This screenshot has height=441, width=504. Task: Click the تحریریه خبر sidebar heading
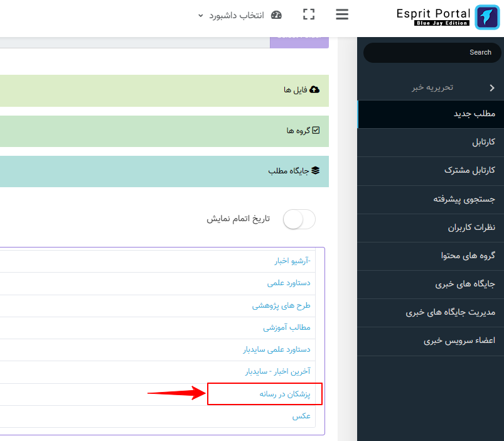coord(432,87)
